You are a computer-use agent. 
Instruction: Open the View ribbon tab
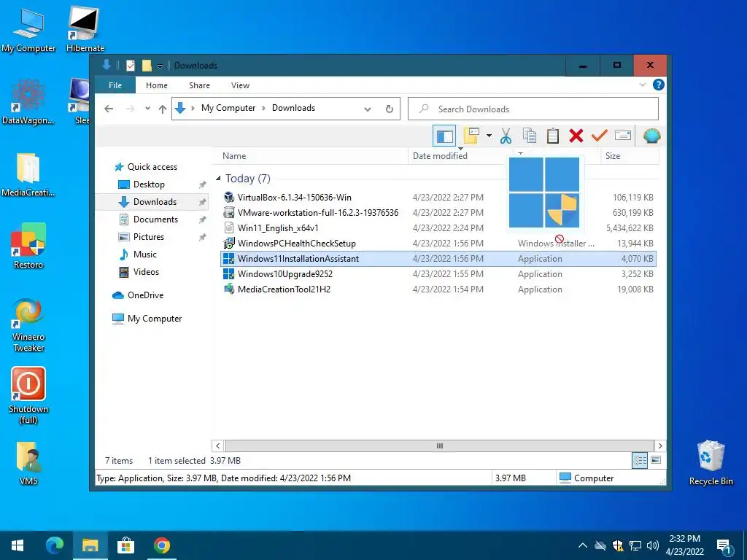(x=240, y=85)
